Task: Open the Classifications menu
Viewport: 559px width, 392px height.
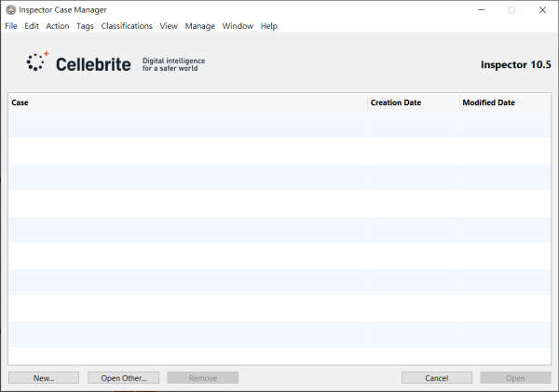Action: point(127,26)
